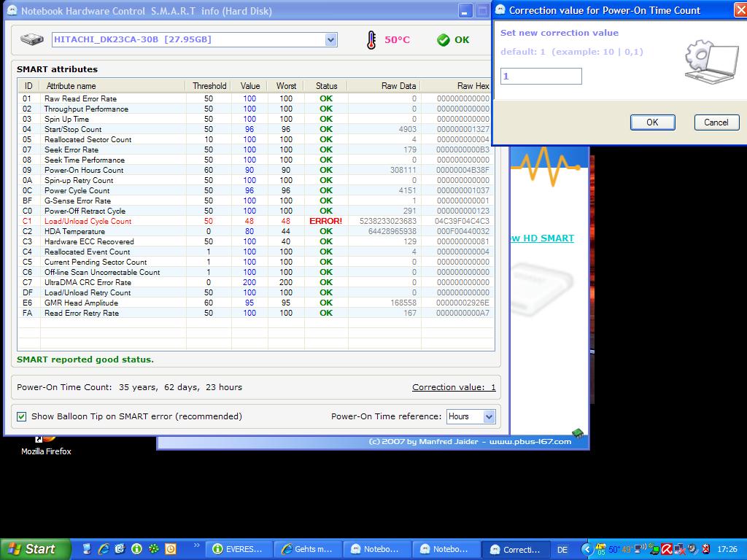
Task: Click the Correction value link
Action: click(453, 387)
